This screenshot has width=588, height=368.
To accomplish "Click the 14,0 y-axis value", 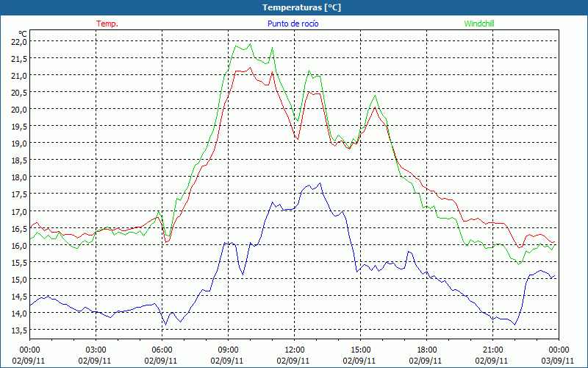I will click(x=19, y=314).
